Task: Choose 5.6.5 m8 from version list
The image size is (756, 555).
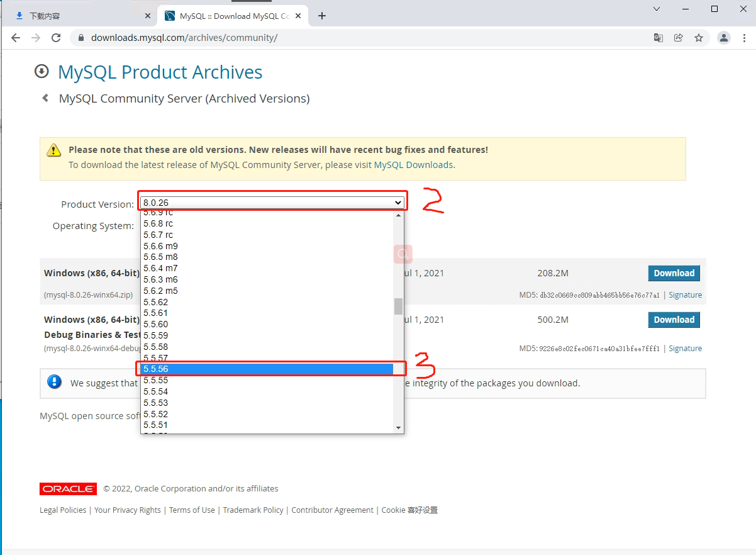Action: click(267, 257)
